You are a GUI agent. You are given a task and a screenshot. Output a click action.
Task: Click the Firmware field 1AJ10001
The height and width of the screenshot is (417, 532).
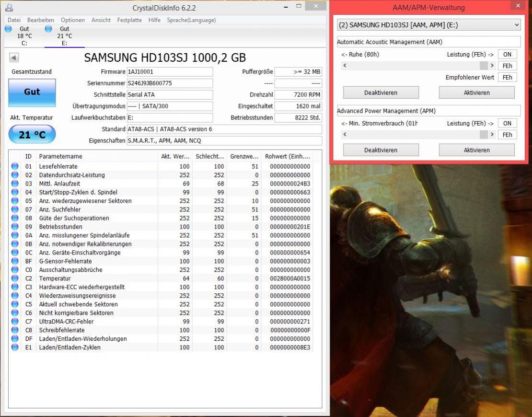click(x=170, y=71)
